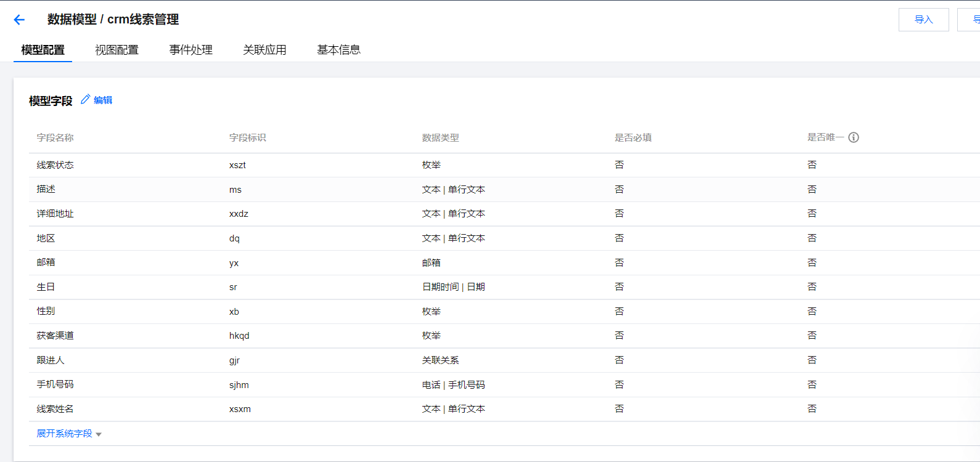This screenshot has width=980, height=462.
Task: Click the hkqd identifier cell
Action: coord(239,336)
